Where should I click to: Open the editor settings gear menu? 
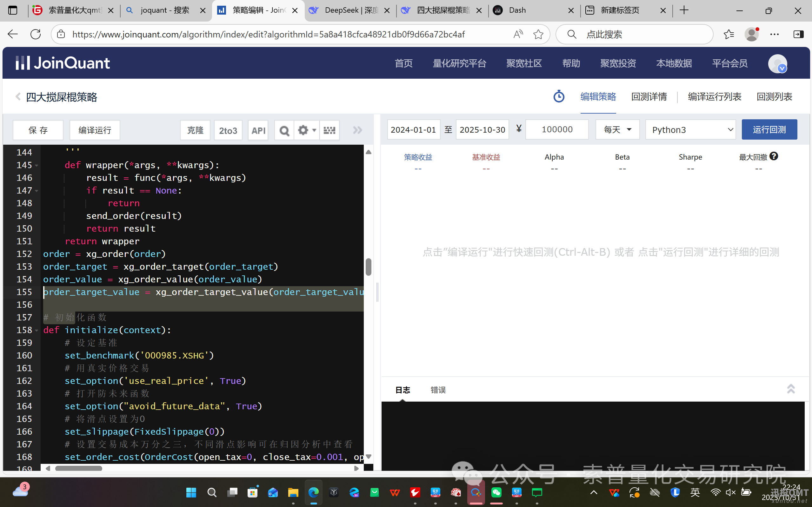(307, 130)
